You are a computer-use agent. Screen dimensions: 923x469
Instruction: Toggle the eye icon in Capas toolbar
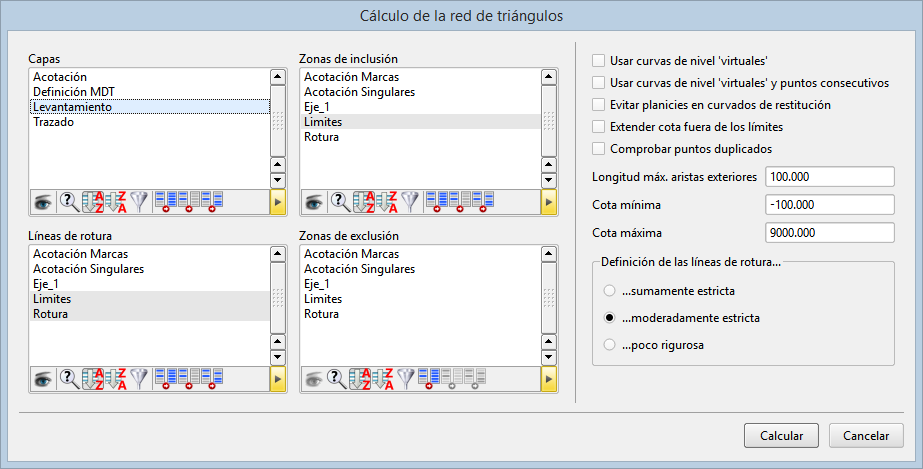point(43,202)
